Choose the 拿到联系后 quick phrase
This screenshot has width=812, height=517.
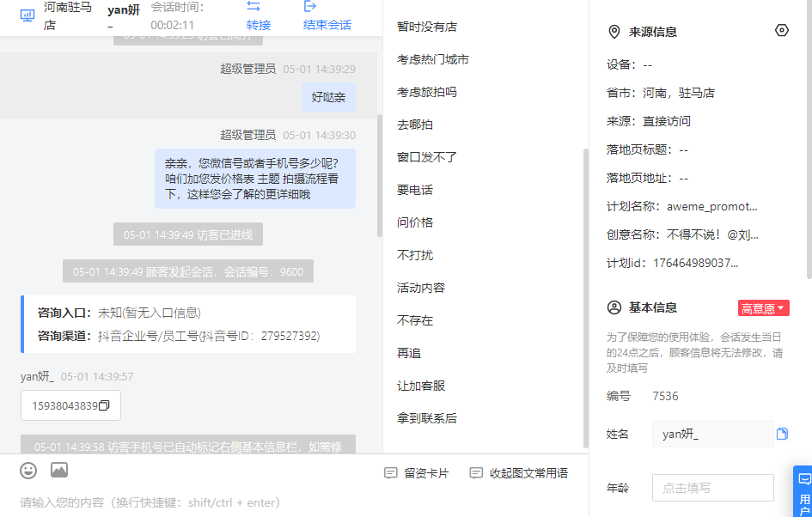pyautogui.click(x=427, y=418)
